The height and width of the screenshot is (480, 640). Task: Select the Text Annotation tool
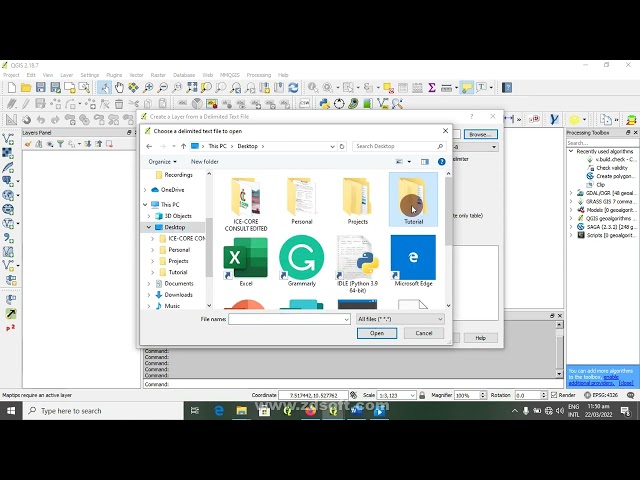(482, 87)
